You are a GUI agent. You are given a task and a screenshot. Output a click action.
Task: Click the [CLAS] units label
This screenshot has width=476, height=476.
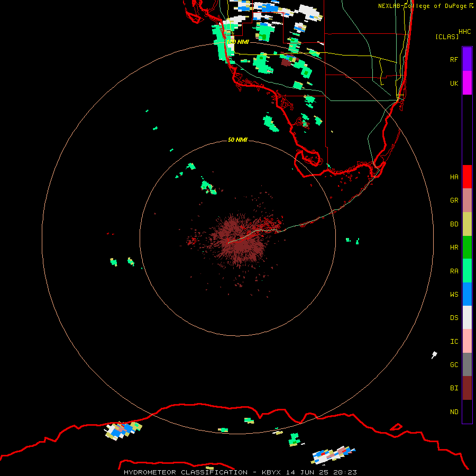tap(447, 36)
